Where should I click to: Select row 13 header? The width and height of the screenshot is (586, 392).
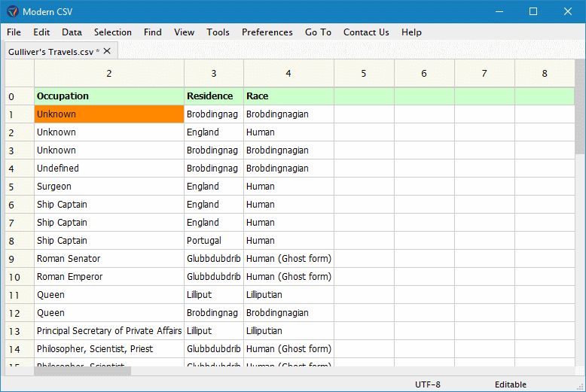pos(20,331)
